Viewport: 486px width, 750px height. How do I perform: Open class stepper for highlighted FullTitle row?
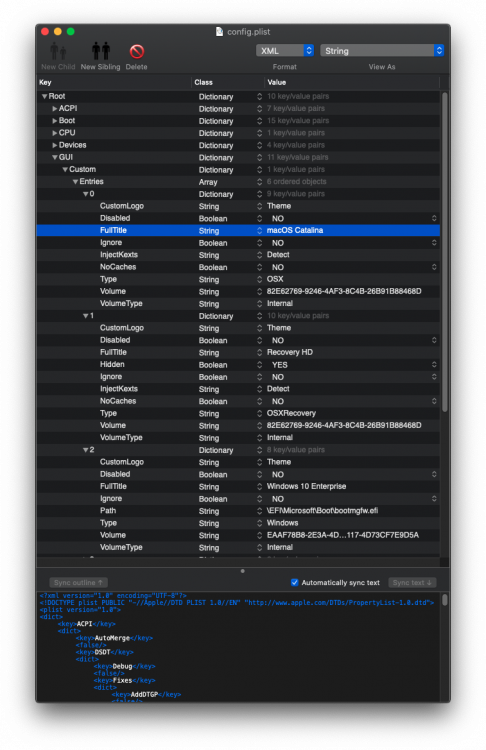(x=259, y=231)
